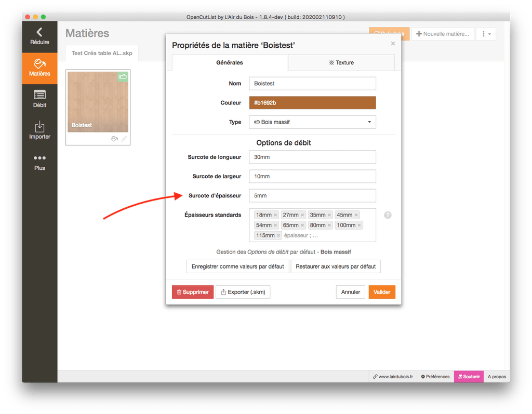
Task: Confirm with the Valider button
Action: click(382, 292)
